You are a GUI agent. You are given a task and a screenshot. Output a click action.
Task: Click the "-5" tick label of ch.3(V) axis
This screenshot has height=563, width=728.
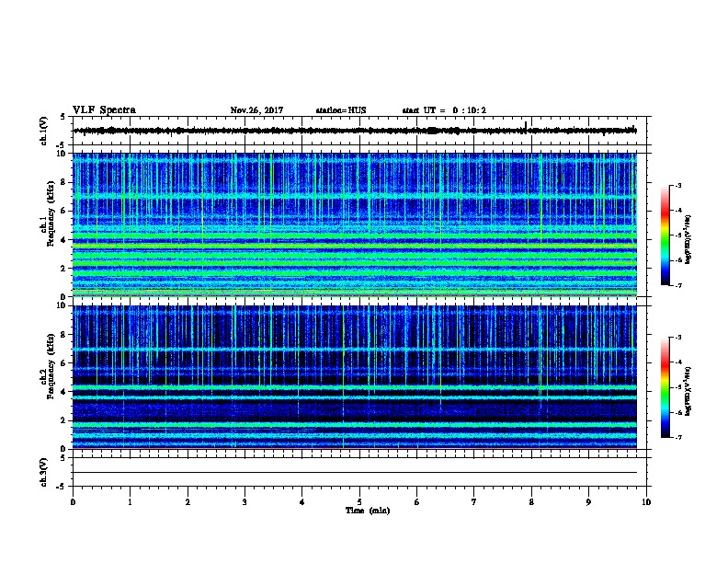tap(63, 487)
